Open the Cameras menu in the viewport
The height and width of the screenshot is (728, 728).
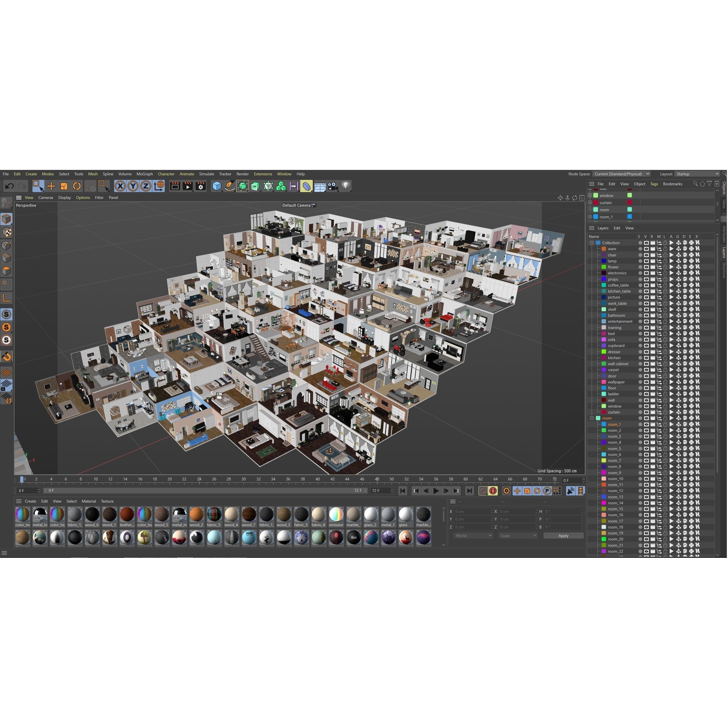pyautogui.click(x=46, y=198)
